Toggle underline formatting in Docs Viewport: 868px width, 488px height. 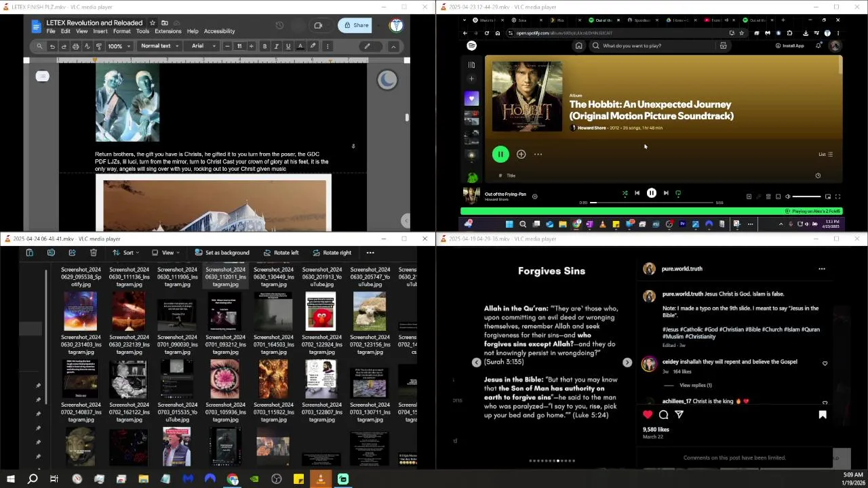click(x=288, y=46)
